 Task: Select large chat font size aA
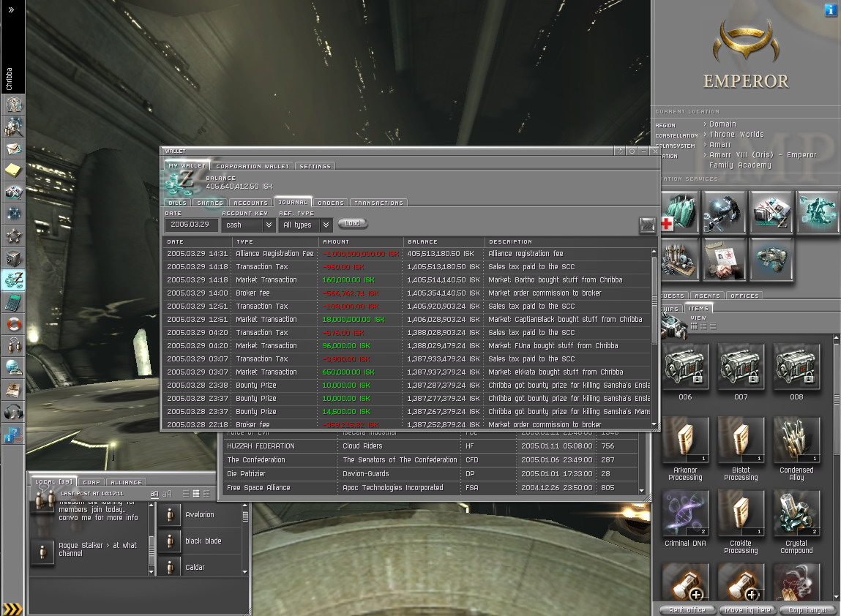pos(167,494)
